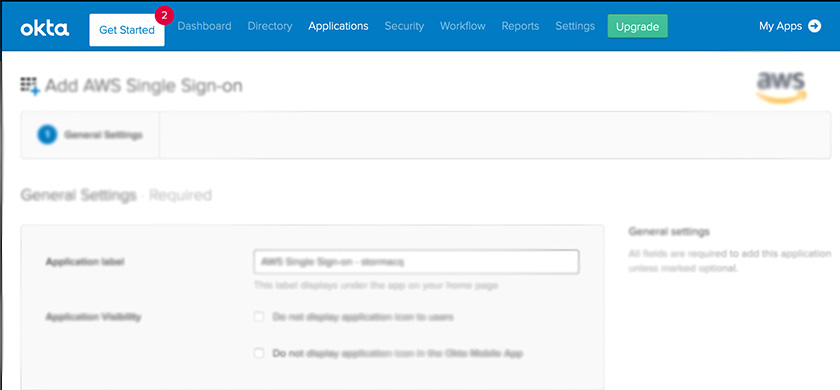The height and width of the screenshot is (390, 840).
Task: Click the General Settings section heading
Action: click(x=78, y=195)
